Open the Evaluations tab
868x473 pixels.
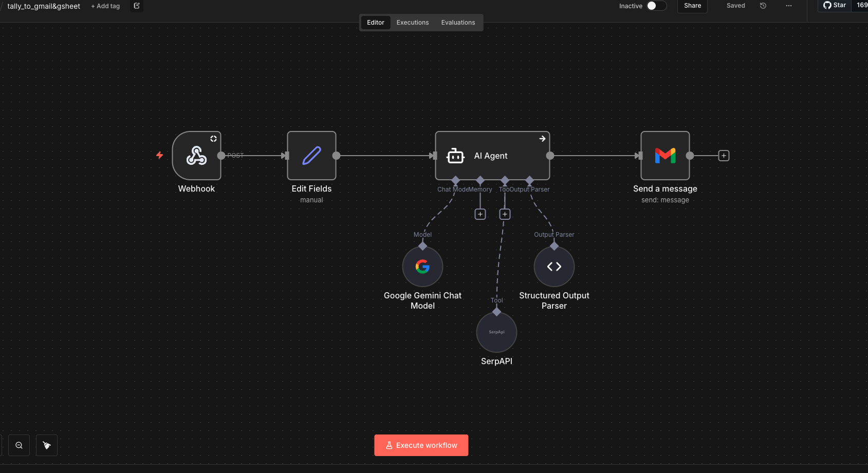pyautogui.click(x=457, y=22)
